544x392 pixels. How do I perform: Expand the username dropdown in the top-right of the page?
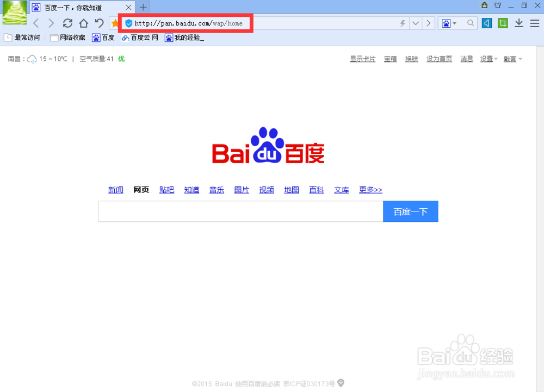pyautogui.click(x=512, y=59)
